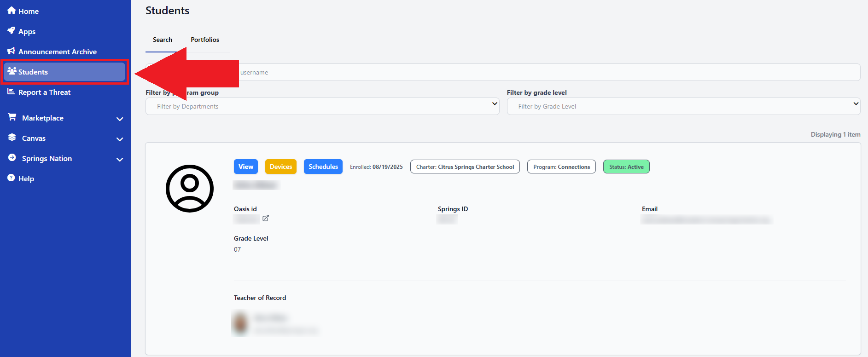Click the Announcement Archive megaphone icon

coord(12,51)
